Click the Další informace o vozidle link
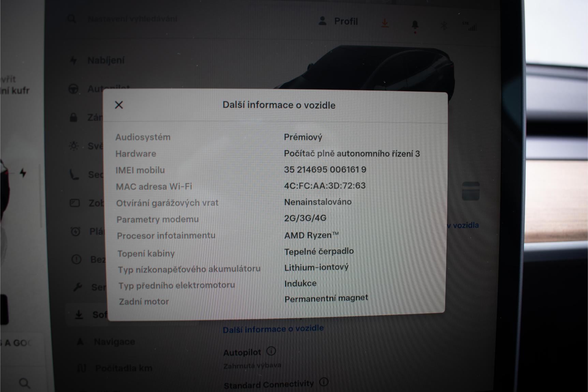Image resolution: width=588 pixels, height=392 pixels. coord(273,329)
